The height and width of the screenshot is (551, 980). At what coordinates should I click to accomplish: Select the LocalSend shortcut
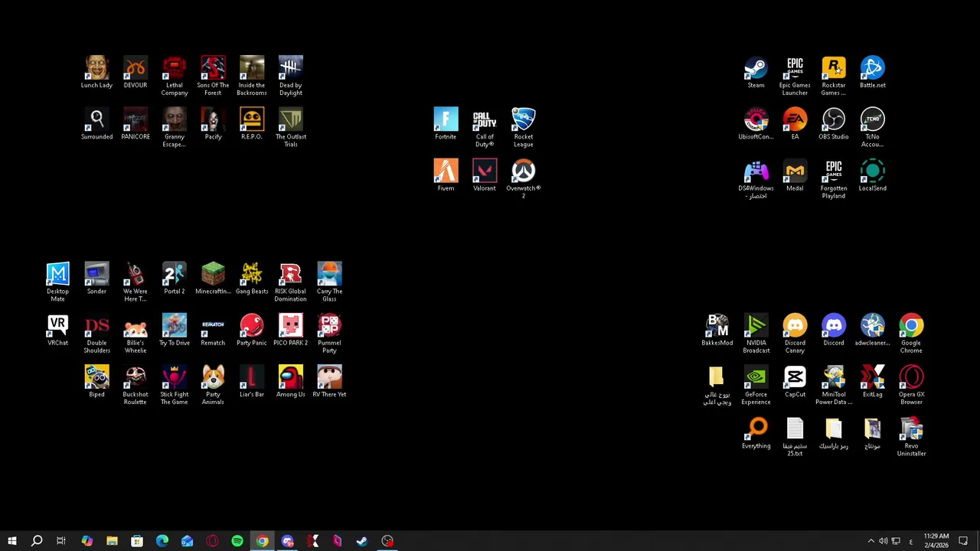(x=873, y=174)
